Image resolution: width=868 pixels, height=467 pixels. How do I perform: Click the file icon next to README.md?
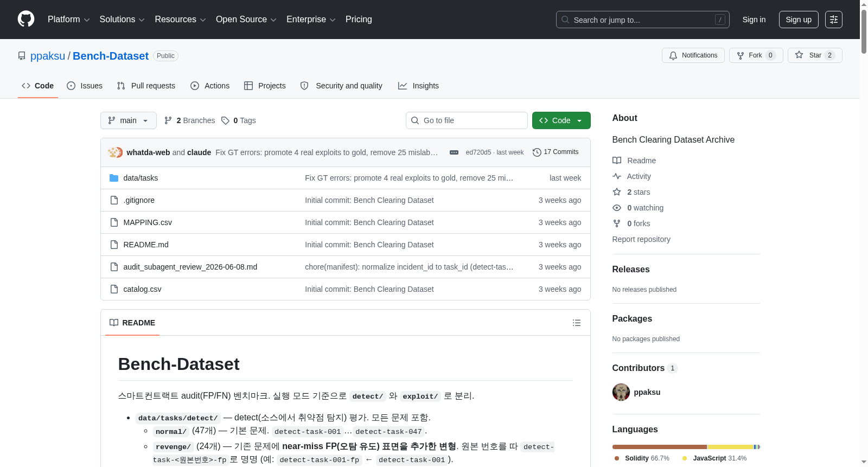pos(114,245)
